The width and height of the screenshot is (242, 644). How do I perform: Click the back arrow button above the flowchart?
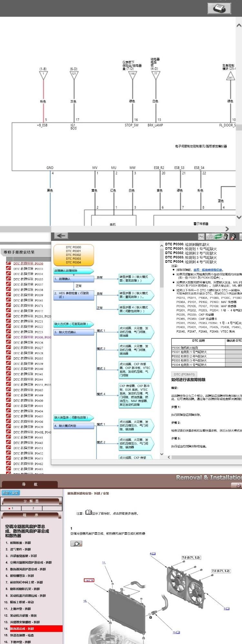click(x=61, y=236)
